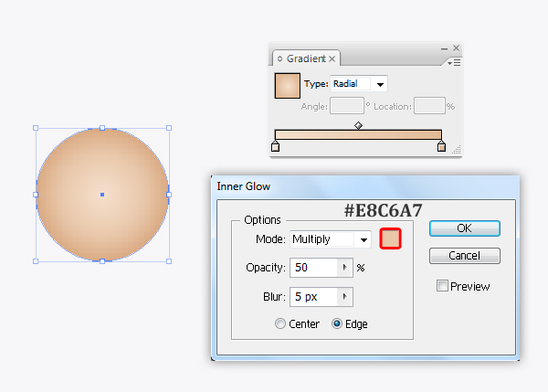The height and width of the screenshot is (392, 548).
Task: Open the Opacity slider arrow
Action: coord(345,268)
